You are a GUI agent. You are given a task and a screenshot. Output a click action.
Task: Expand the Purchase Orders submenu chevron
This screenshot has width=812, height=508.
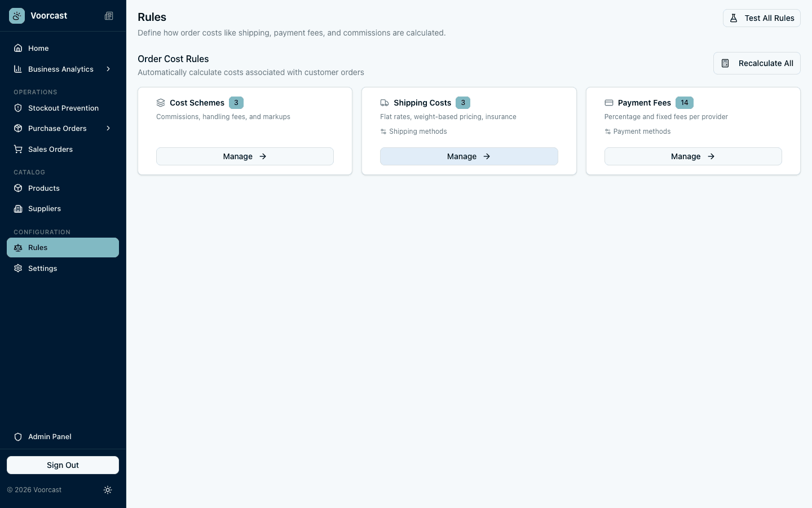coord(108,128)
